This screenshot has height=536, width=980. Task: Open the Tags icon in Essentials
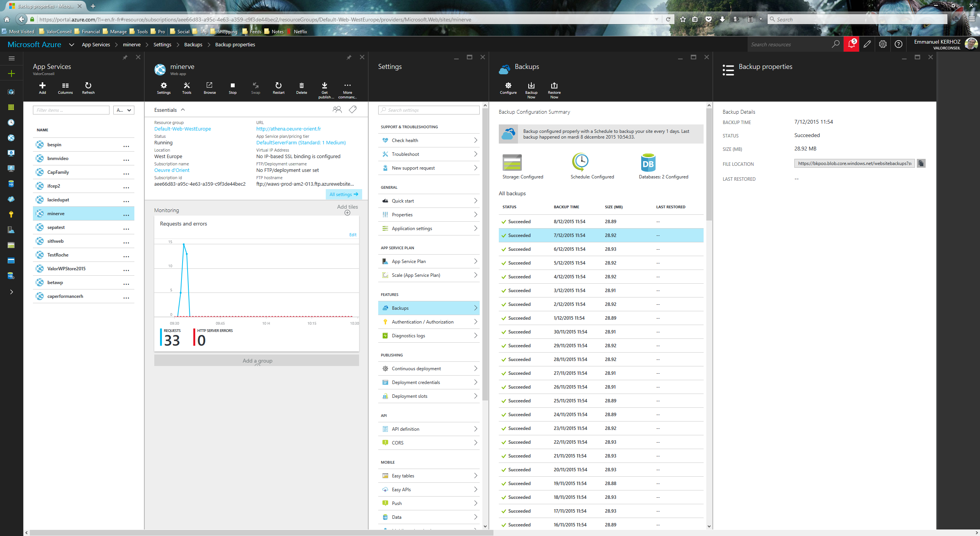pos(353,110)
